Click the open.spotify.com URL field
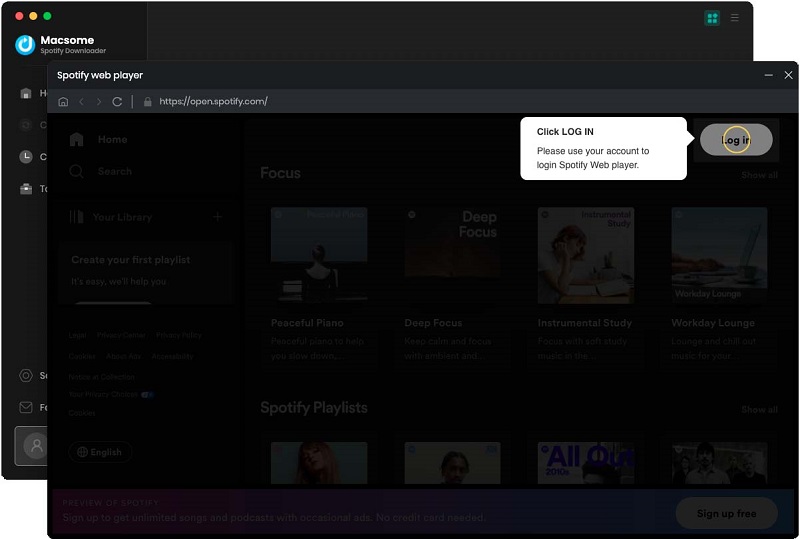The image size is (800, 539). (213, 102)
